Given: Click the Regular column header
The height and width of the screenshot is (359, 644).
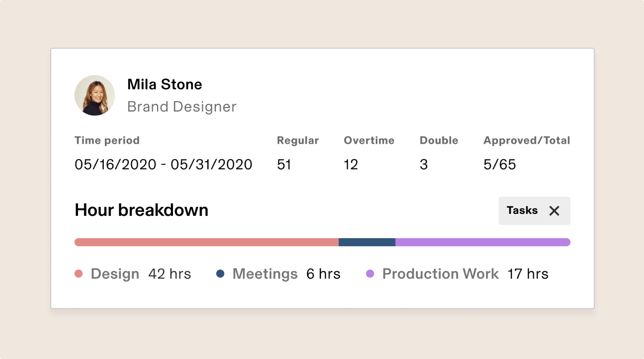Looking at the screenshot, I should point(298,140).
